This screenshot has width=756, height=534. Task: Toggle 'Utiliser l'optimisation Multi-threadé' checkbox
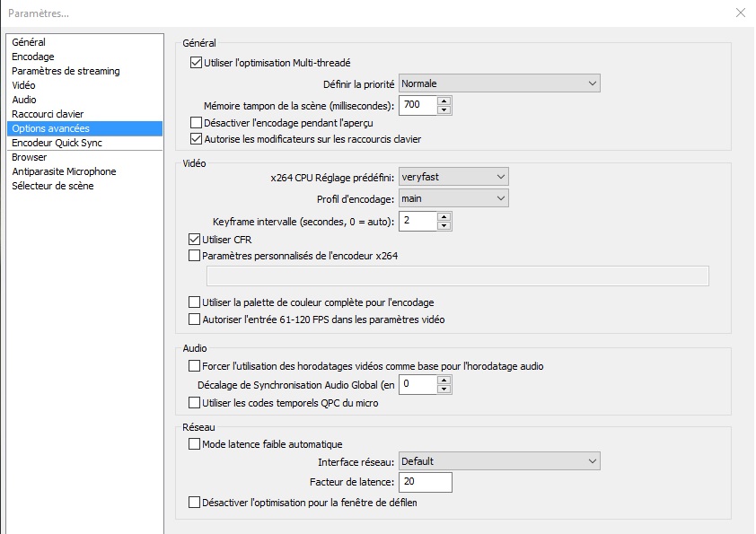point(196,64)
